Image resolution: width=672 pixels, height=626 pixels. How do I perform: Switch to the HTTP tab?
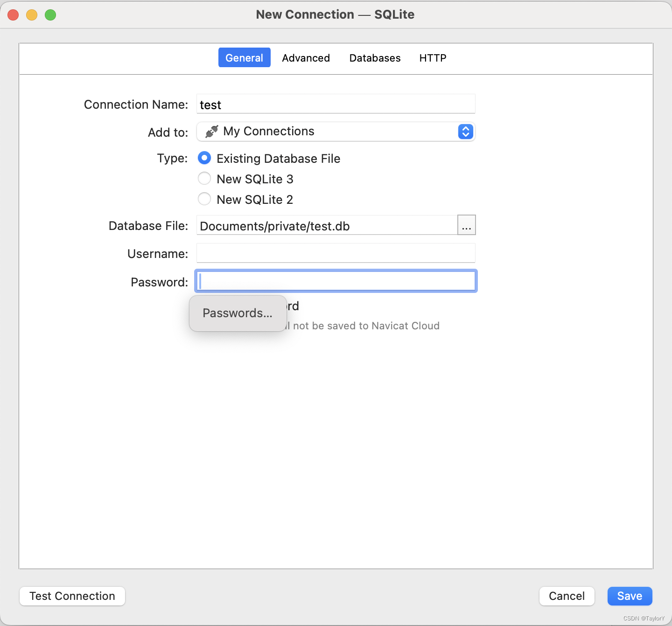[x=432, y=58]
